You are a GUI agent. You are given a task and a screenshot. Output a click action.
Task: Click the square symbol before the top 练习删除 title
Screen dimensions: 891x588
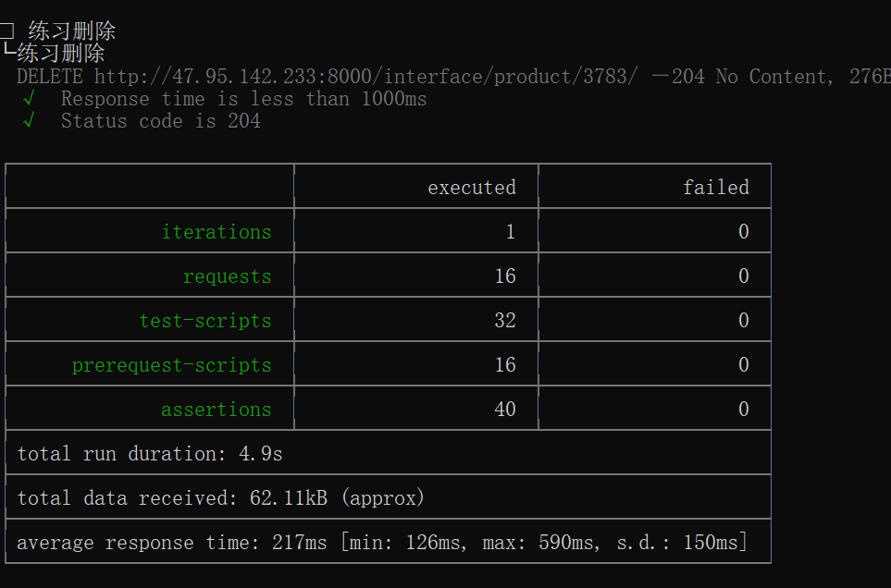tap(7, 32)
